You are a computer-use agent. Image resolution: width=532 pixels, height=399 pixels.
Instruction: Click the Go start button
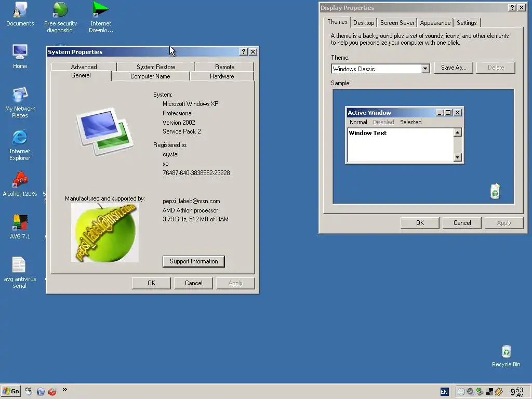(x=10, y=391)
